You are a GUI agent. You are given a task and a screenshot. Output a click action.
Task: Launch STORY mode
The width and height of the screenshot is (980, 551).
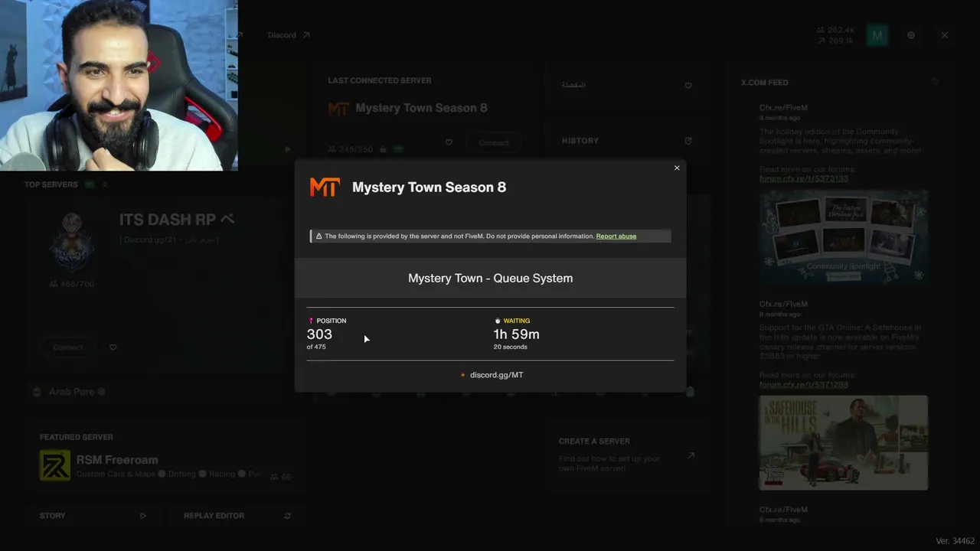pos(94,516)
